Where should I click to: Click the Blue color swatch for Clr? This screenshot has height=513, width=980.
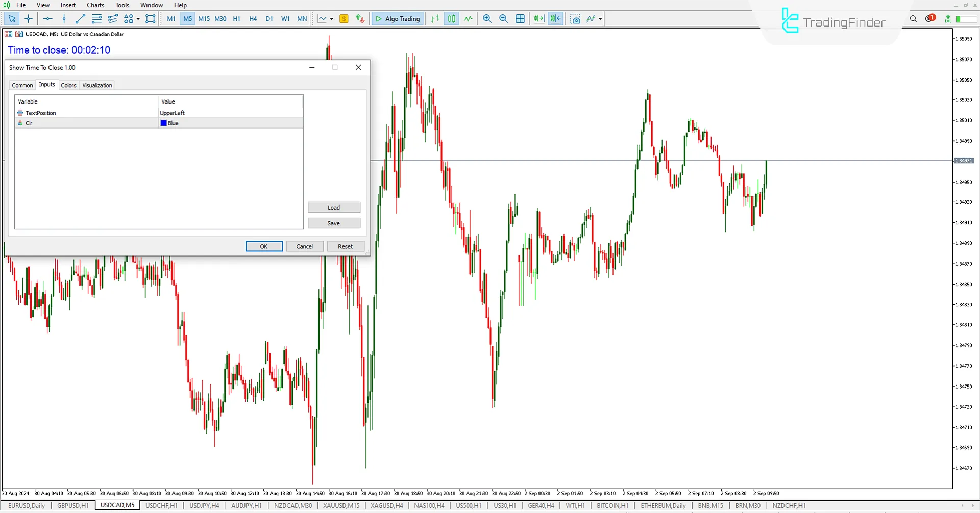tap(163, 123)
